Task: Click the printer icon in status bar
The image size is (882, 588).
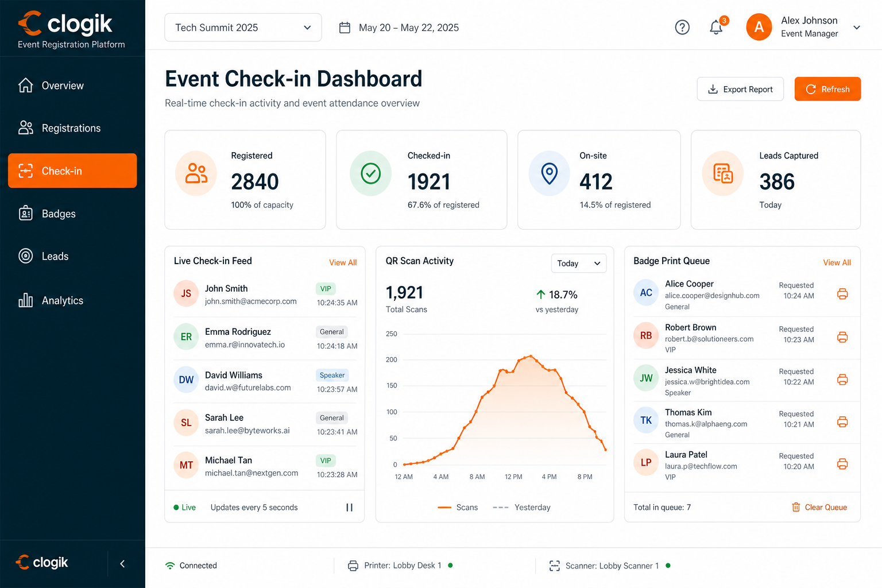Action: [x=353, y=566]
